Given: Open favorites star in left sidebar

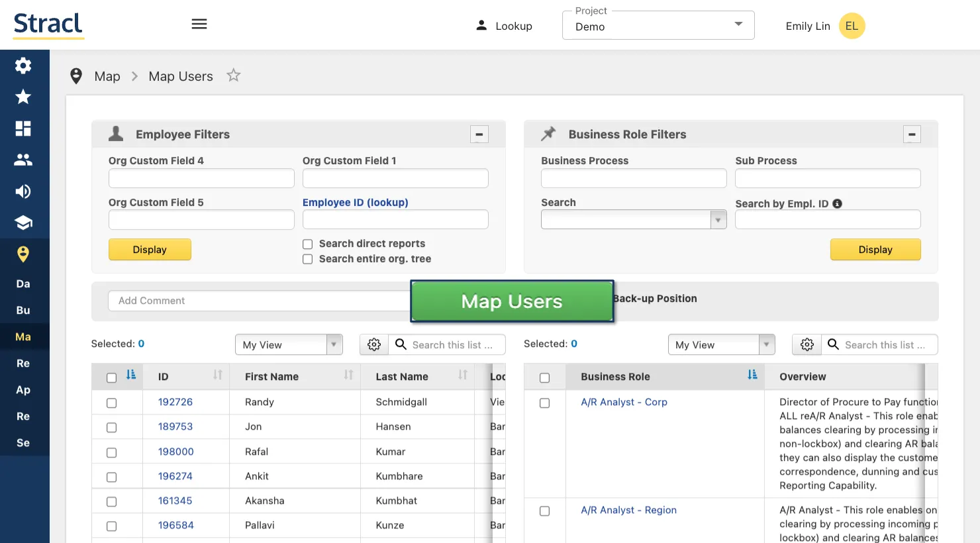Looking at the screenshot, I should click(23, 97).
